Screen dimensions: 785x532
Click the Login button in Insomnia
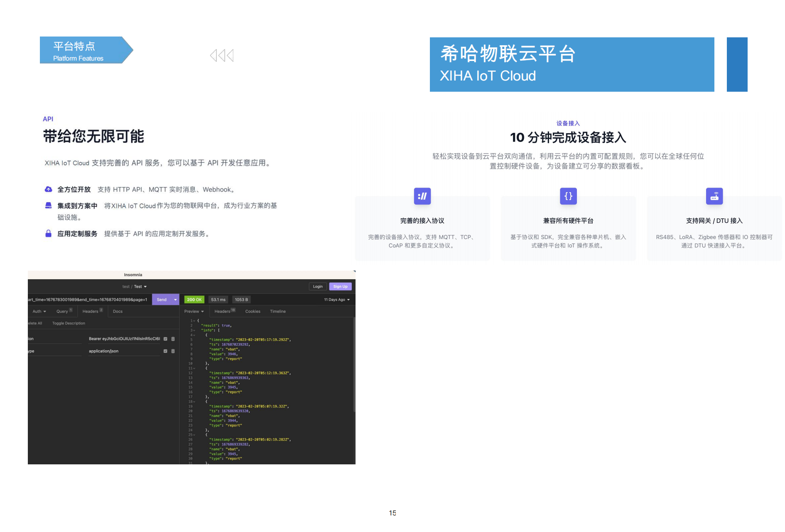318,287
